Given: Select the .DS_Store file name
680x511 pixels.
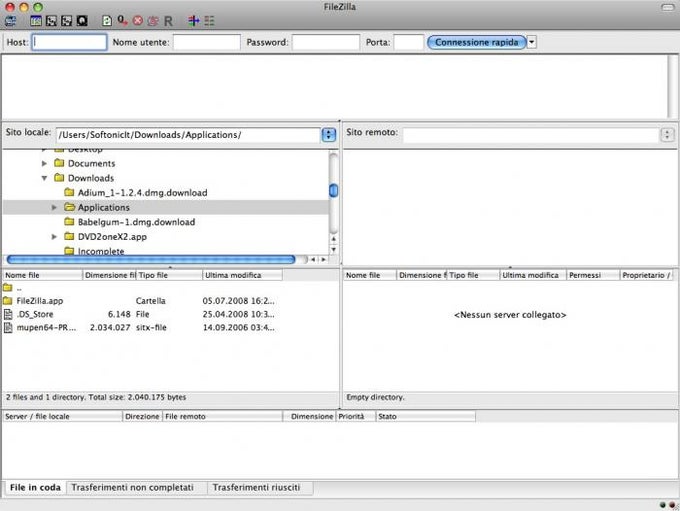Looking at the screenshot, I should pos(35,314).
